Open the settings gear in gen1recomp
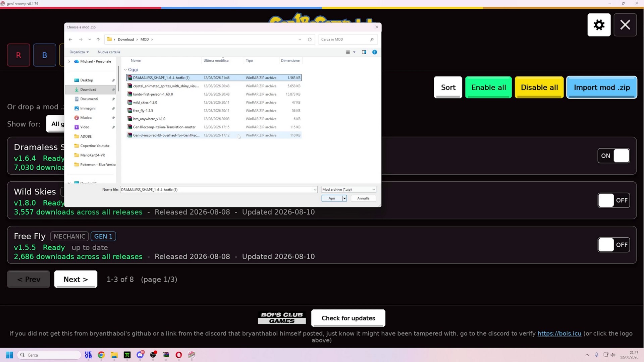The width and height of the screenshot is (644, 362). pos(599,25)
